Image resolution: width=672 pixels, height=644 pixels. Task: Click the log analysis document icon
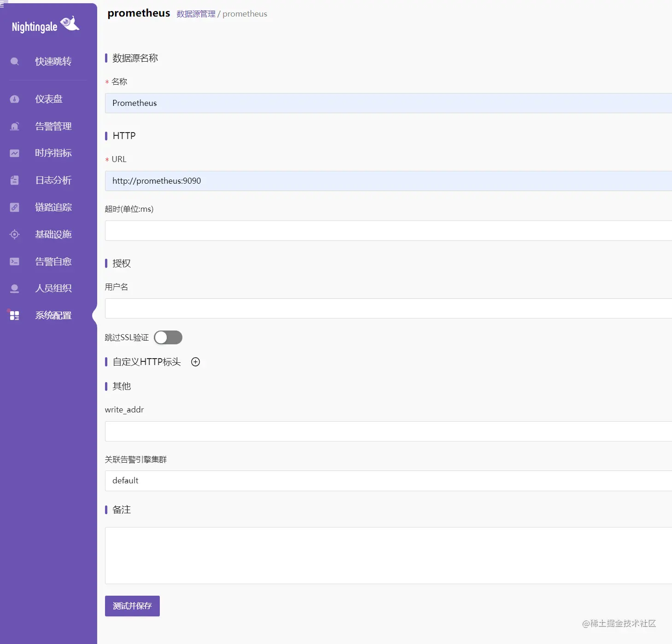(15, 180)
